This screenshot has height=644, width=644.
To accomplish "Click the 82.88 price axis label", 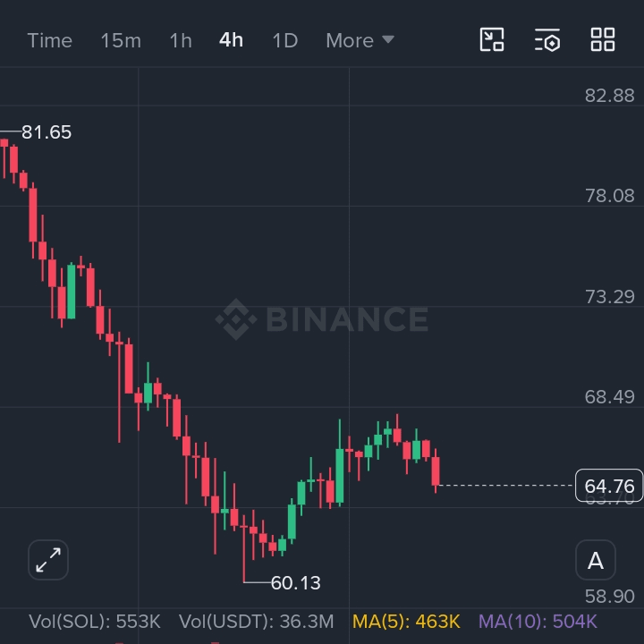I will (x=609, y=96).
